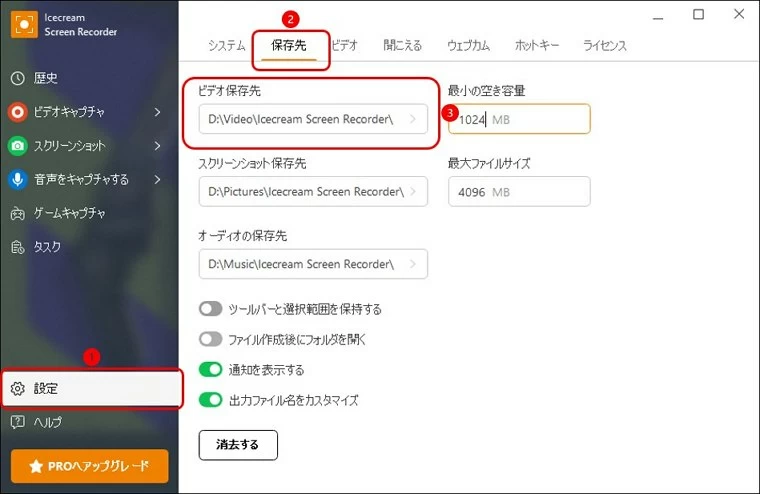Disable the show notifications toggle
The width and height of the screenshot is (760, 494).
[x=210, y=370]
